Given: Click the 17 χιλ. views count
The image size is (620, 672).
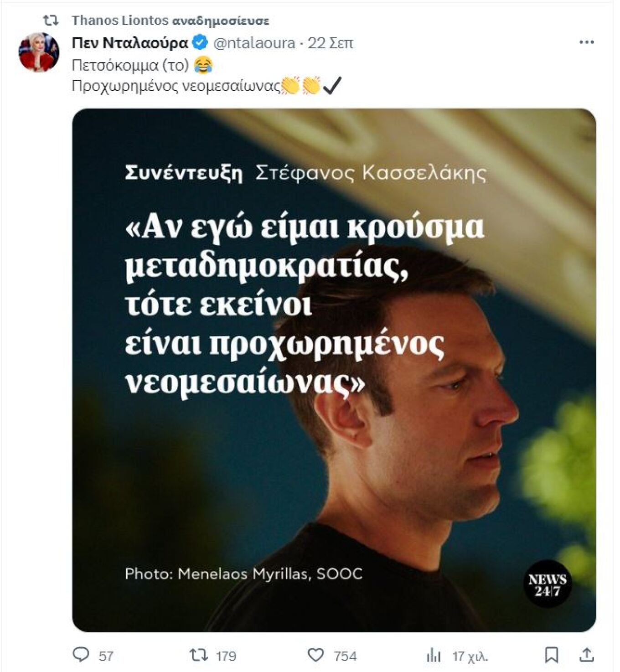Looking at the screenshot, I should pos(470,656).
